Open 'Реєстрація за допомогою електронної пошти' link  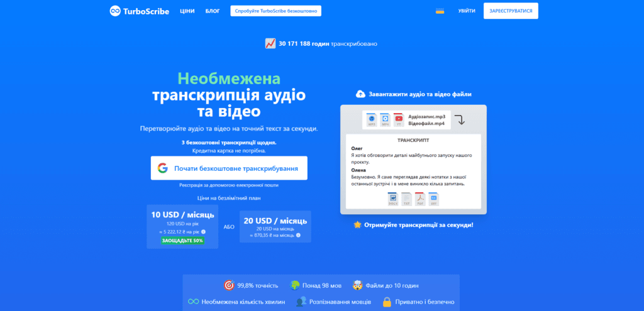click(x=229, y=185)
